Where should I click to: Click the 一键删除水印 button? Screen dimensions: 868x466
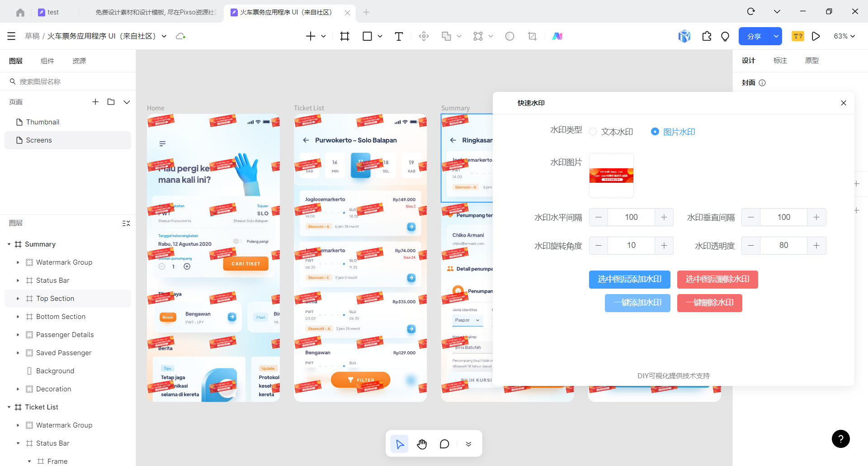pyautogui.click(x=709, y=303)
